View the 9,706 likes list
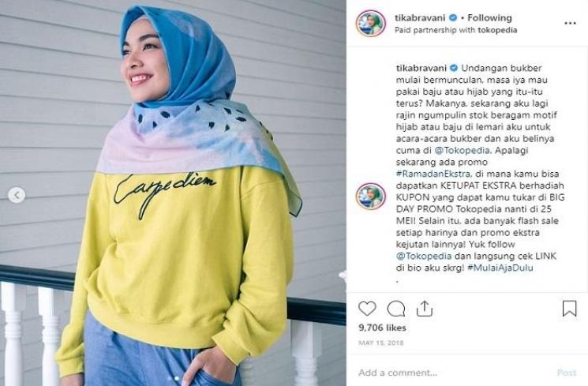This screenshot has height=386, width=588. (382, 328)
